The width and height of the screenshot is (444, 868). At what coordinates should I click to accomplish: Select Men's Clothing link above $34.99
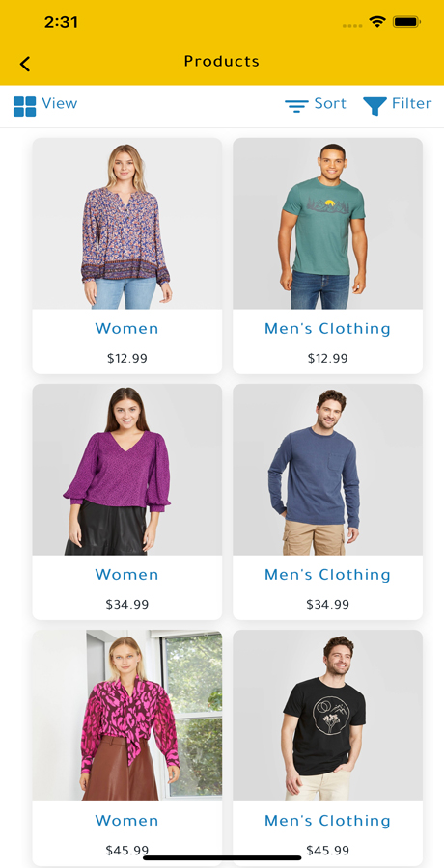tap(327, 575)
